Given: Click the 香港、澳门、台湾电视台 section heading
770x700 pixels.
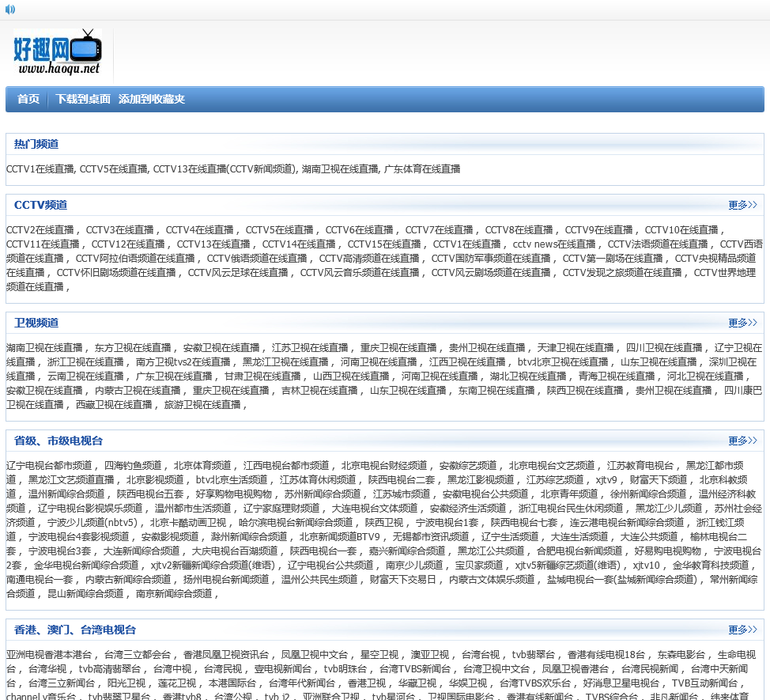Looking at the screenshot, I should click(x=75, y=630).
